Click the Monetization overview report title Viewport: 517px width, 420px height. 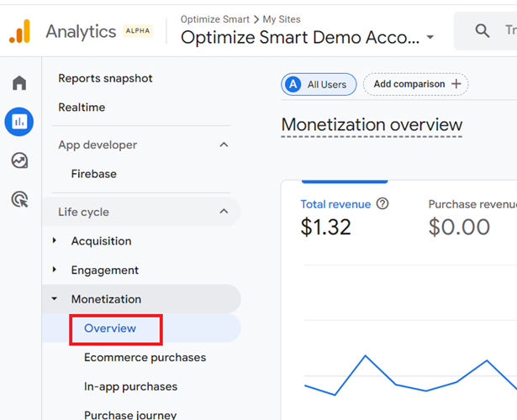pyautogui.click(x=372, y=125)
